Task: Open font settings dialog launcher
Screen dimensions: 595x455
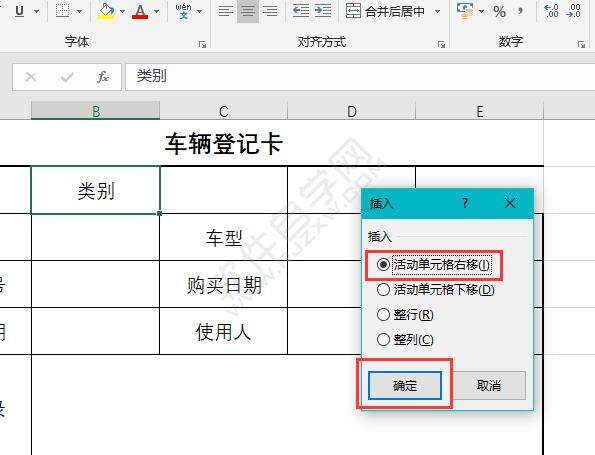Action: [202, 44]
